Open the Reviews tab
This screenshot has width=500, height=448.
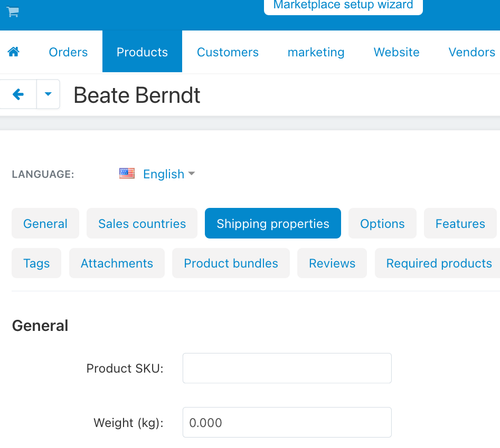click(x=332, y=263)
